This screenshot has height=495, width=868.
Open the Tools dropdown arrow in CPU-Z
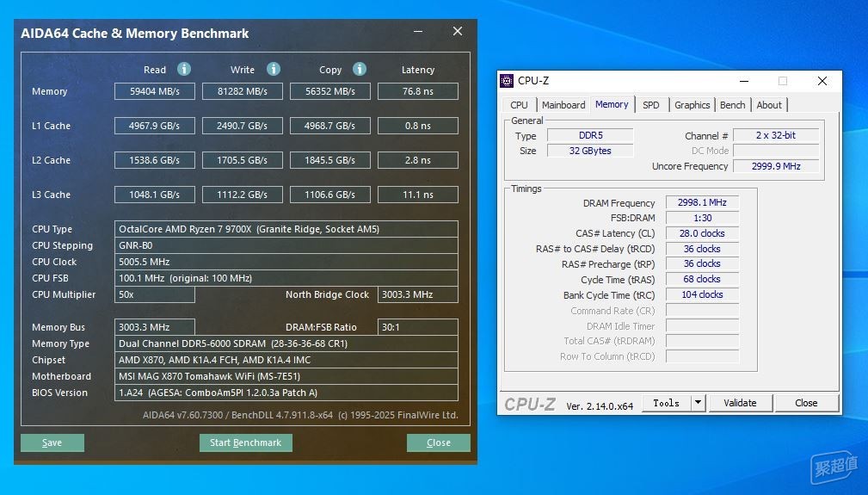click(698, 403)
